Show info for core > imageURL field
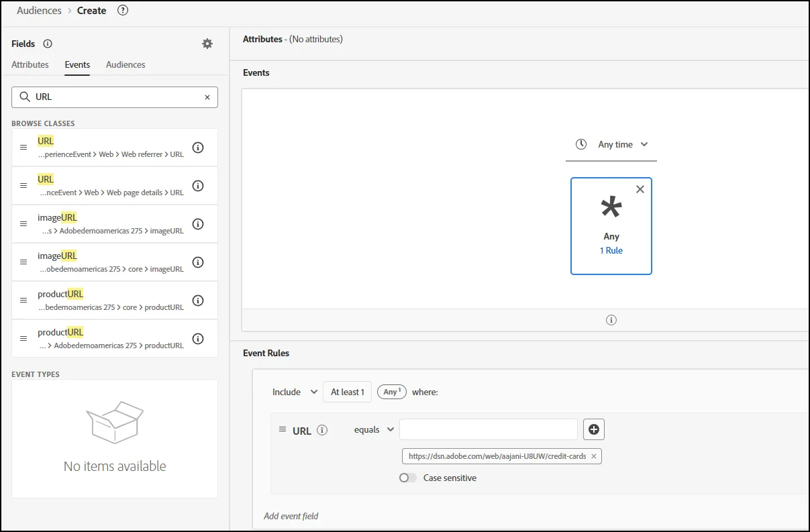The height and width of the screenshot is (532, 810). (x=198, y=262)
